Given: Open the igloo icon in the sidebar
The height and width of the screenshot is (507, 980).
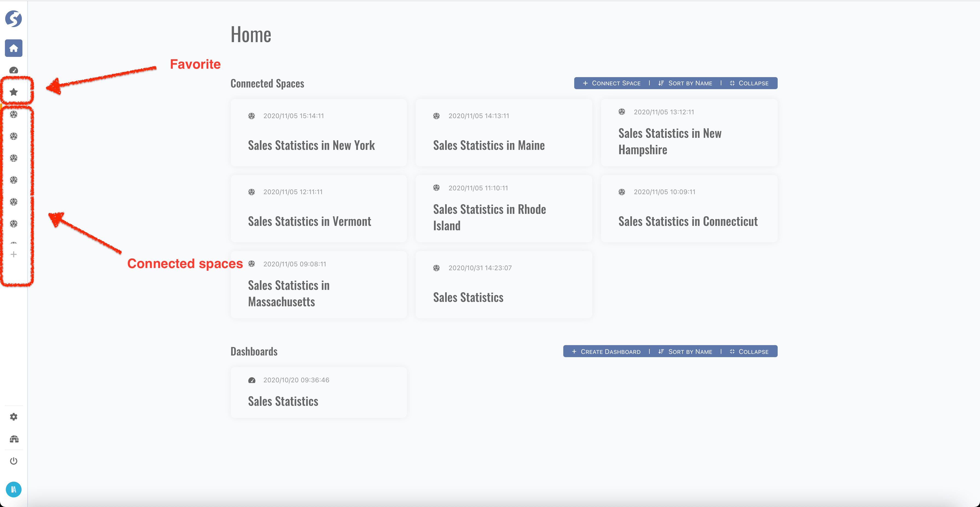Looking at the screenshot, I should (x=14, y=439).
